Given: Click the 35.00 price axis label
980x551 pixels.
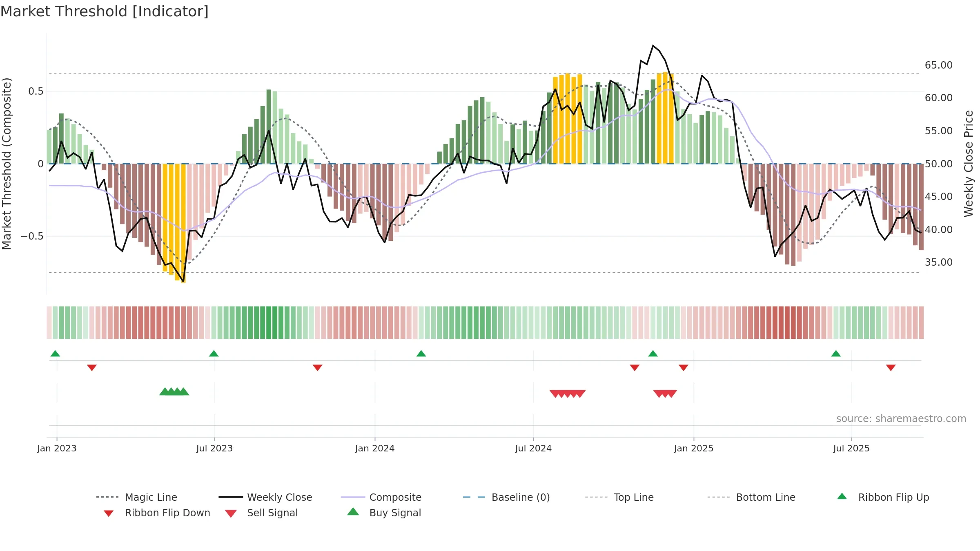Looking at the screenshot, I should pyautogui.click(x=939, y=262).
